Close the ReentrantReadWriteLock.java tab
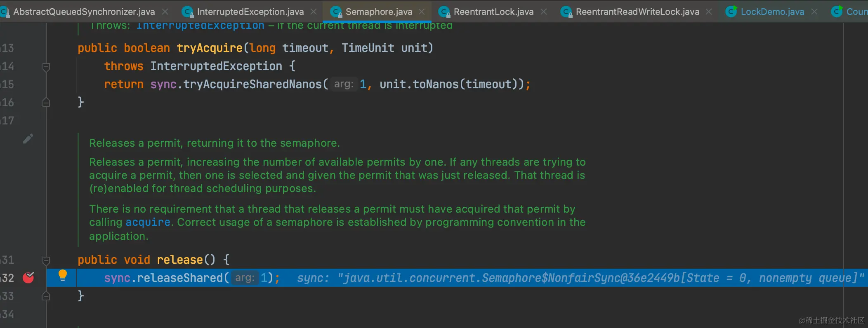Viewport: 868px width, 328px height. point(709,12)
